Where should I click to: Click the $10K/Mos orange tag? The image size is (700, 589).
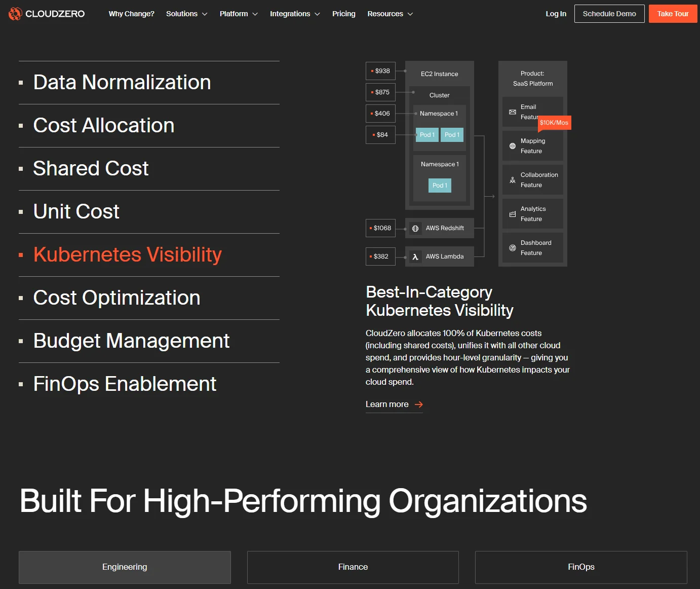(554, 123)
